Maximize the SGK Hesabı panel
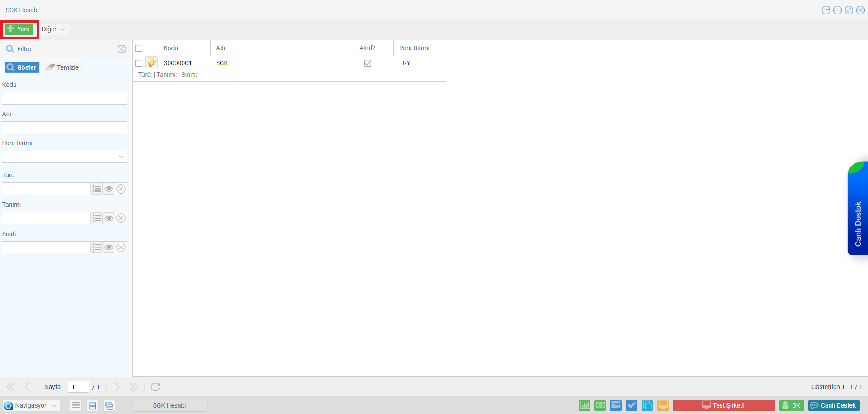 [849, 10]
